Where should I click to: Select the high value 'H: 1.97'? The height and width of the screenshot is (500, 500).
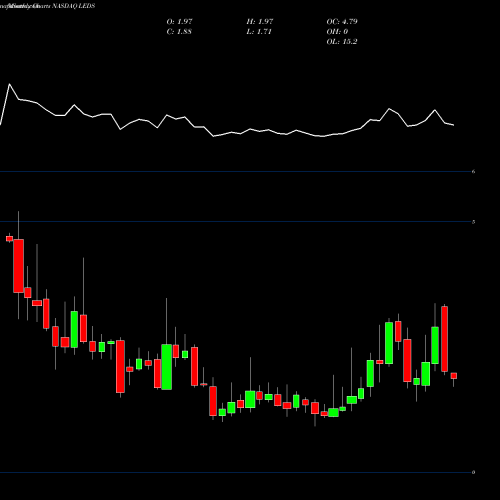(x=260, y=21)
